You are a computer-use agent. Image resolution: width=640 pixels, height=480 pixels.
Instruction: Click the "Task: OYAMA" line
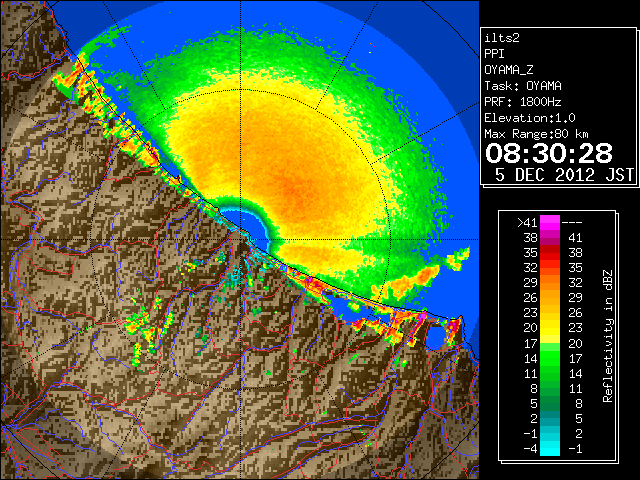(523, 86)
